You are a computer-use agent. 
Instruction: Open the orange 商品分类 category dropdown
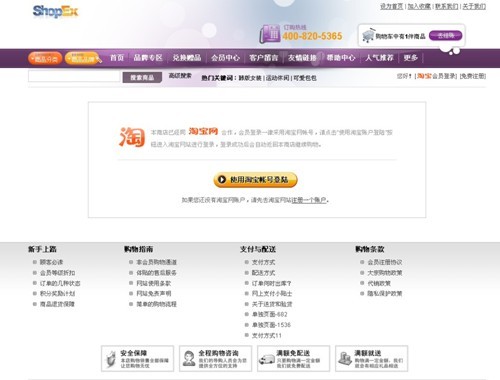45,59
